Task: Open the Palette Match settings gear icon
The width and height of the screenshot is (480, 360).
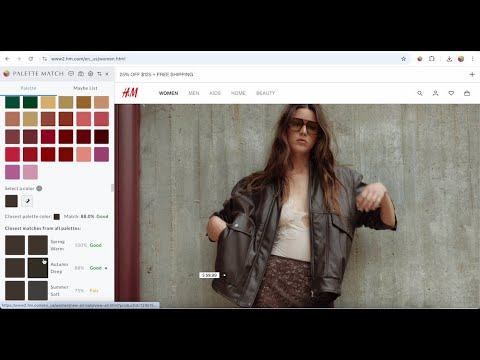Action: 90,74
